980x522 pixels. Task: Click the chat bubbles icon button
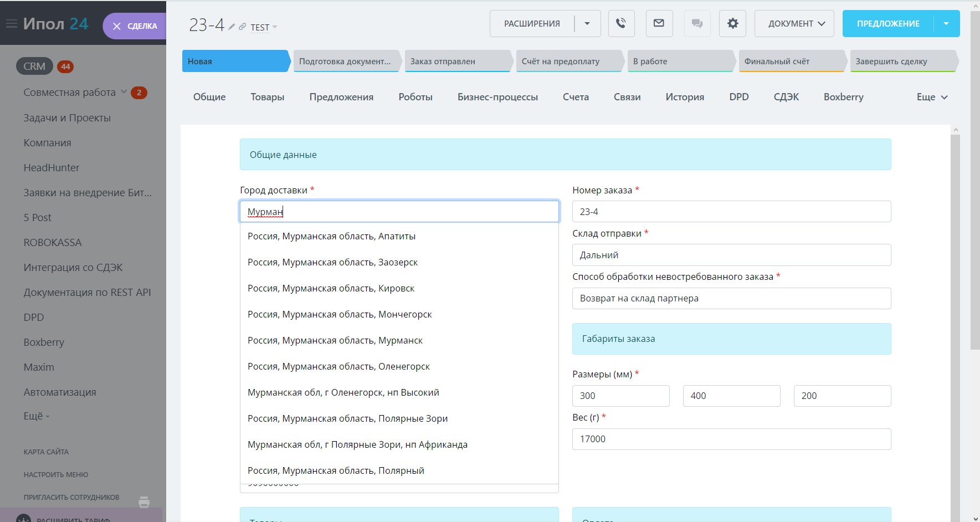click(697, 24)
